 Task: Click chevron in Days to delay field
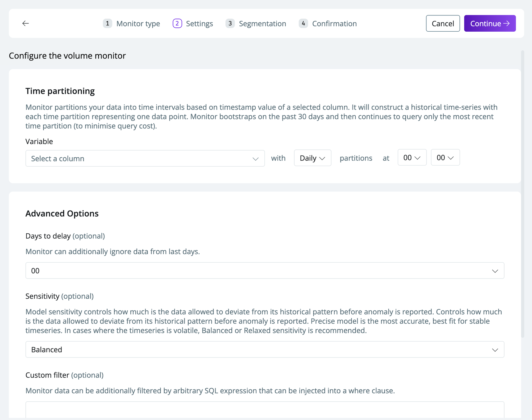coord(495,271)
